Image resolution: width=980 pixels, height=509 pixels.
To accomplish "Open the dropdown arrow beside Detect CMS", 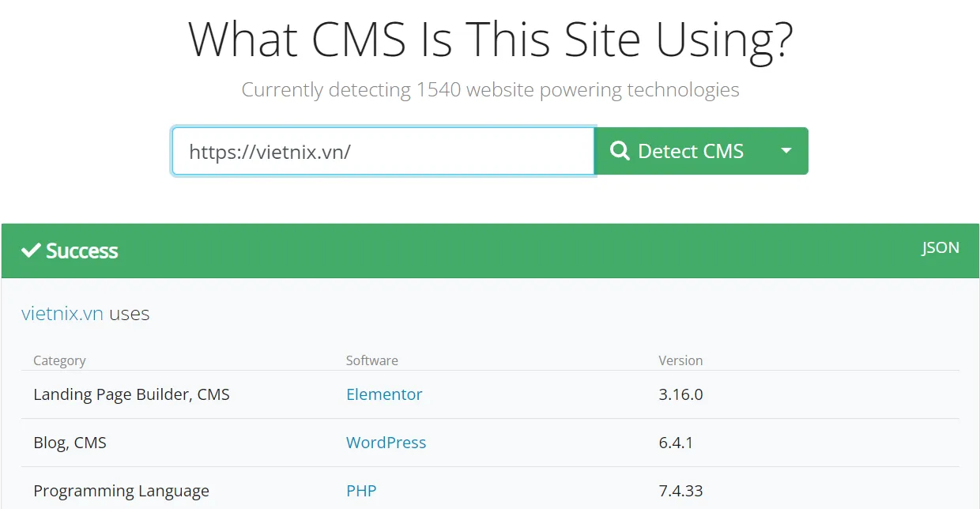I will 787,150.
